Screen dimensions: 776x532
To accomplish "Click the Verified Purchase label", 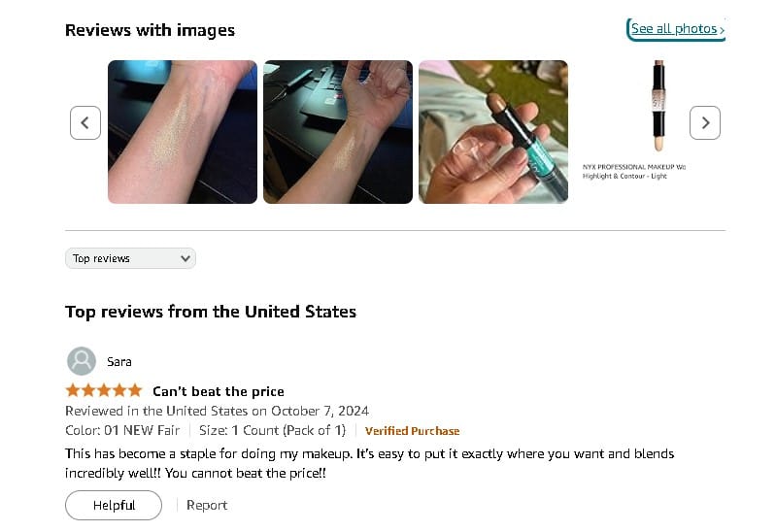I will click(x=412, y=431).
